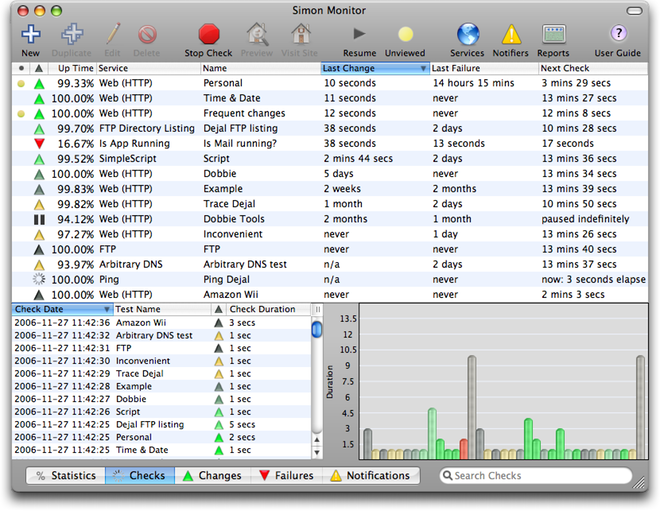The height and width of the screenshot is (511, 660).
Task: Click the blue scrollbar thumb in checks log
Action: tap(317, 329)
